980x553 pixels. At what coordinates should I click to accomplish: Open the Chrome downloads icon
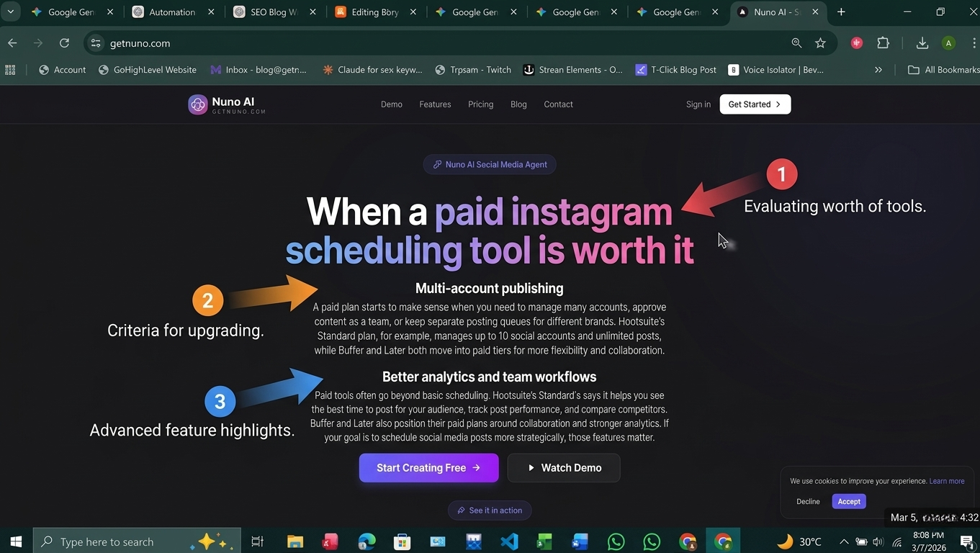click(x=922, y=43)
